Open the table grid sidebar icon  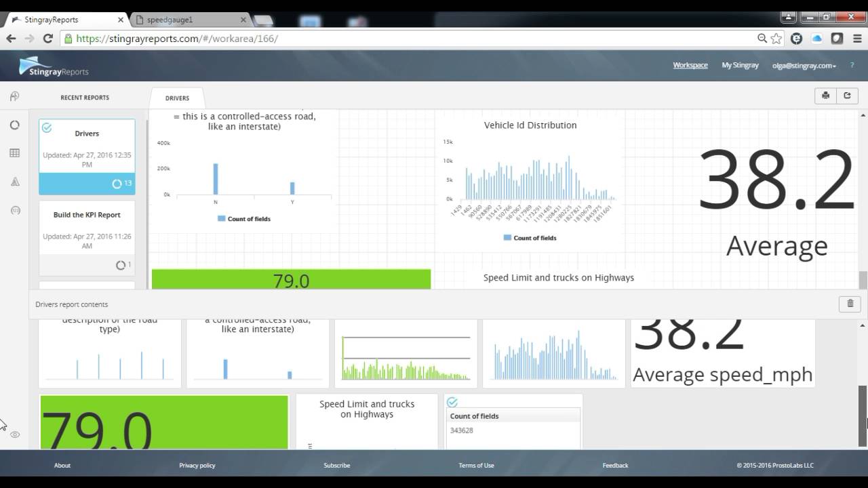[14, 153]
